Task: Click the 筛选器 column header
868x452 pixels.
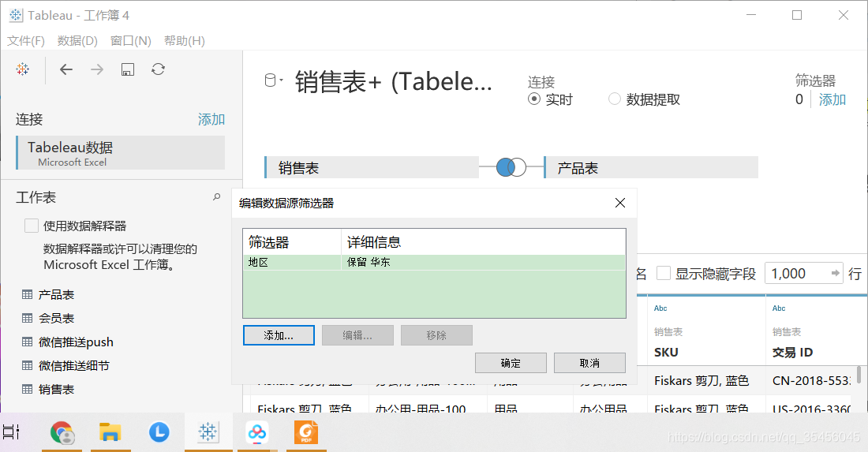Action: (x=292, y=242)
